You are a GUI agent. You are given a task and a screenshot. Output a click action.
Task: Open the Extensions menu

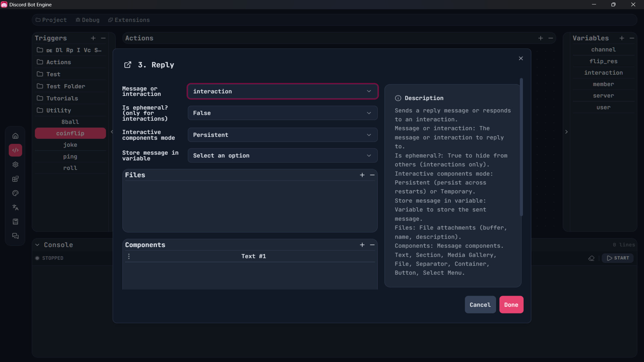tap(129, 20)
